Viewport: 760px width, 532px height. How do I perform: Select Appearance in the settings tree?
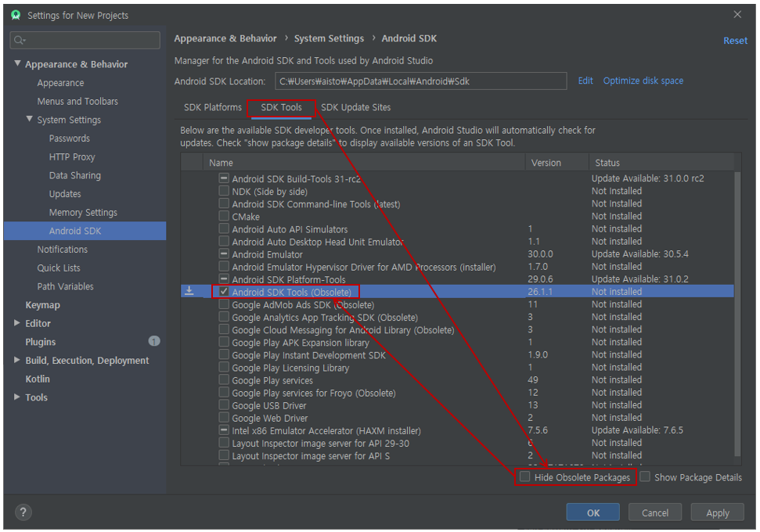coord(60,83)
